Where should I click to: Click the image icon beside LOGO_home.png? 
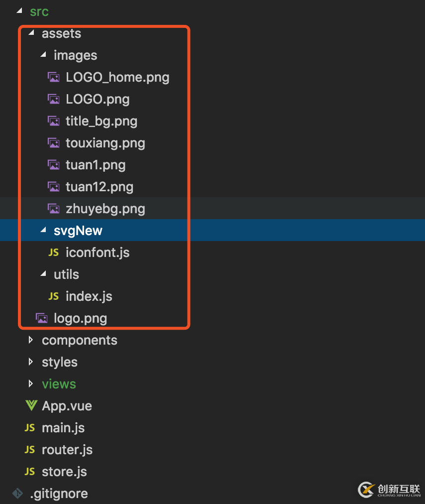(54, 77)
